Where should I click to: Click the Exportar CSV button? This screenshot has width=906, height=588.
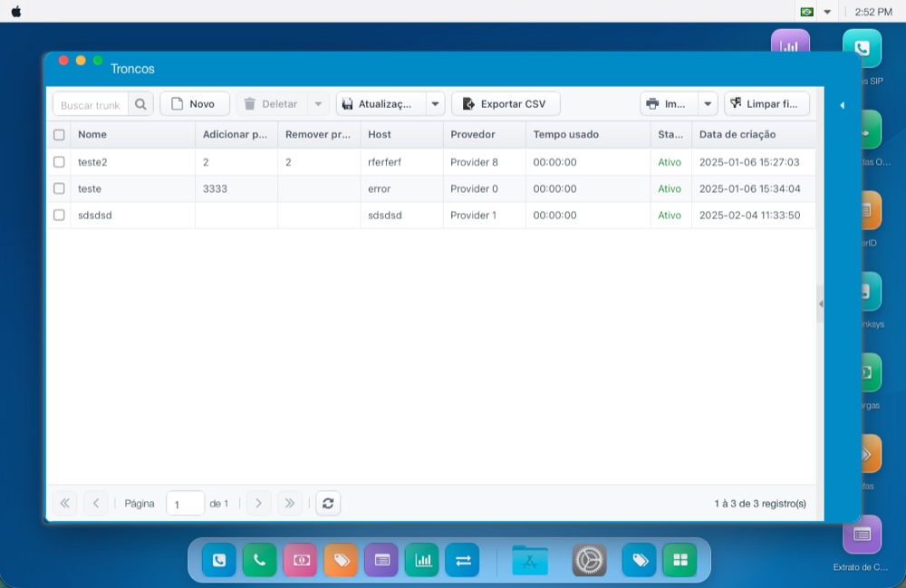[x=506, y=104]
